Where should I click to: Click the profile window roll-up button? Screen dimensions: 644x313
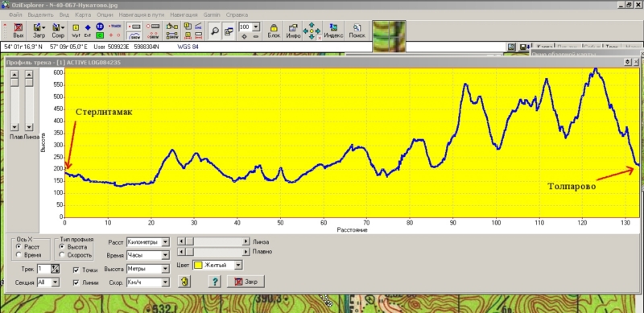628,62
